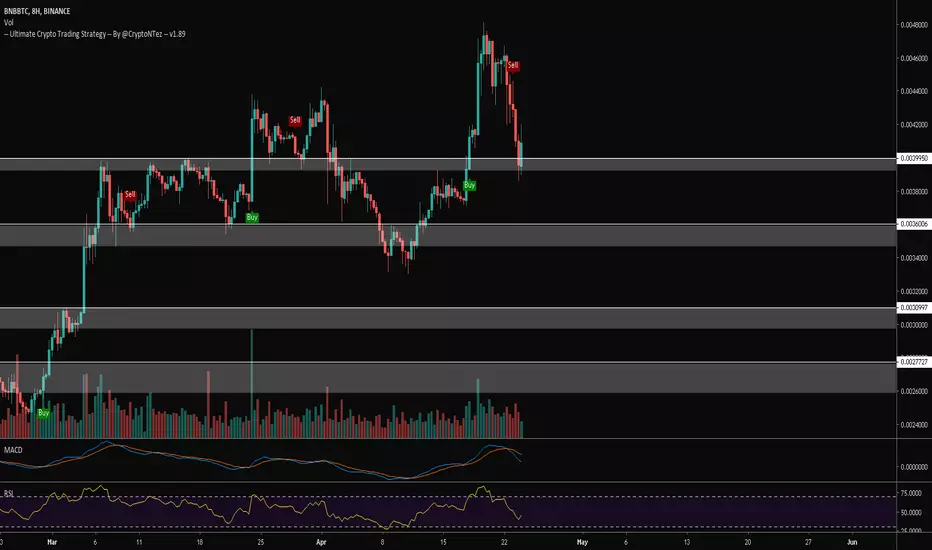
Task: Click the 25 date on the time axis
Action: click(x=260, y=542)
